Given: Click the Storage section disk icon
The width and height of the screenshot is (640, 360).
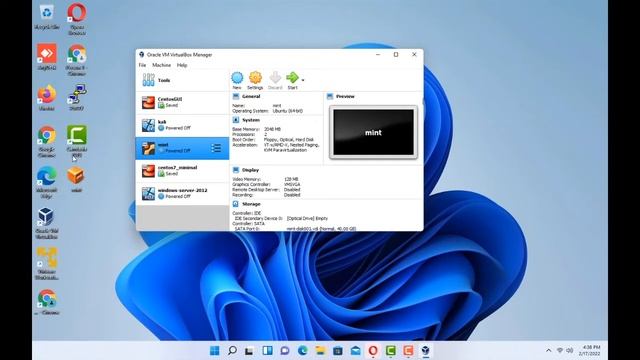Looking at the screenshot, I should [x=236, y=204].
